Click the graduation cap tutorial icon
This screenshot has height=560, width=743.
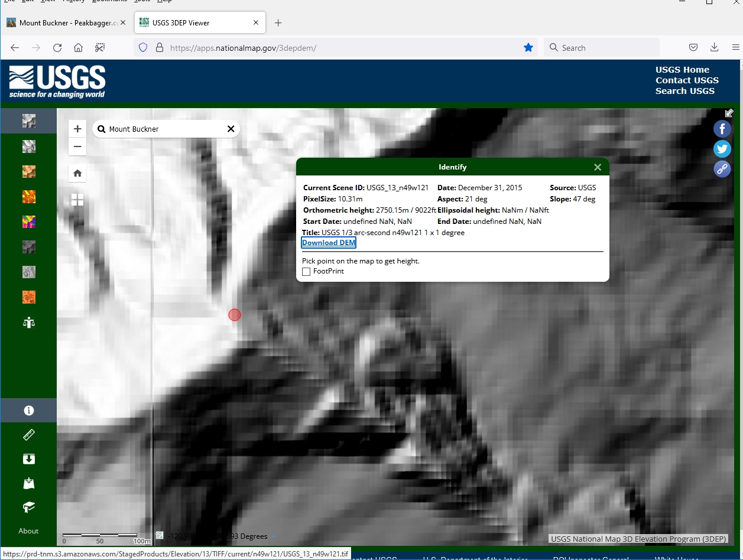point(28,507)
